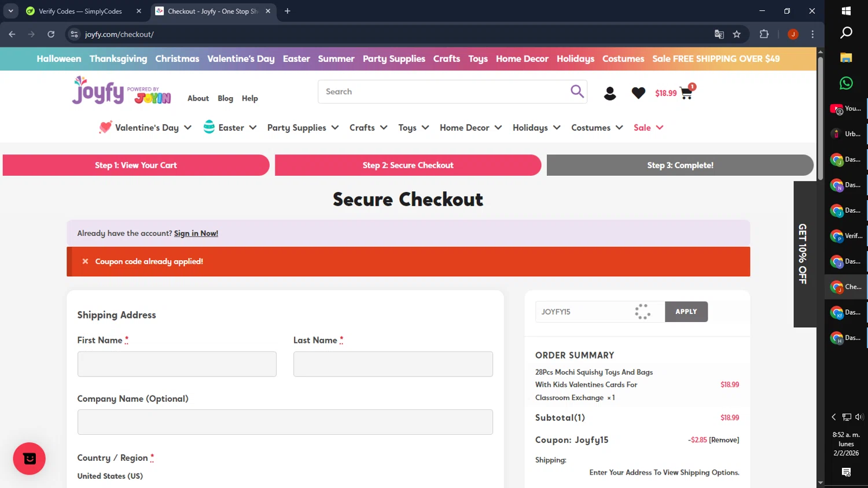The height and width of the screenshot is (488, 868).
Task: Focus the Last Name field
Action: (393, 364)
